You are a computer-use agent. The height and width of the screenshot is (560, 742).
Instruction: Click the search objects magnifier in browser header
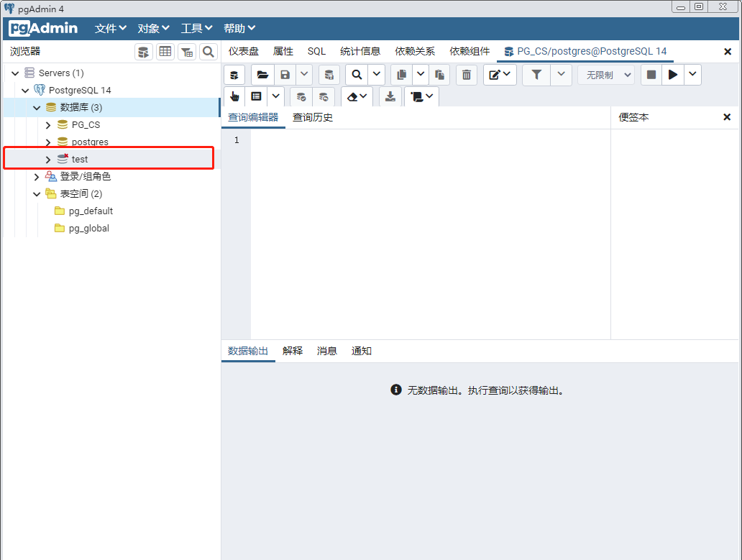[209, 52]
